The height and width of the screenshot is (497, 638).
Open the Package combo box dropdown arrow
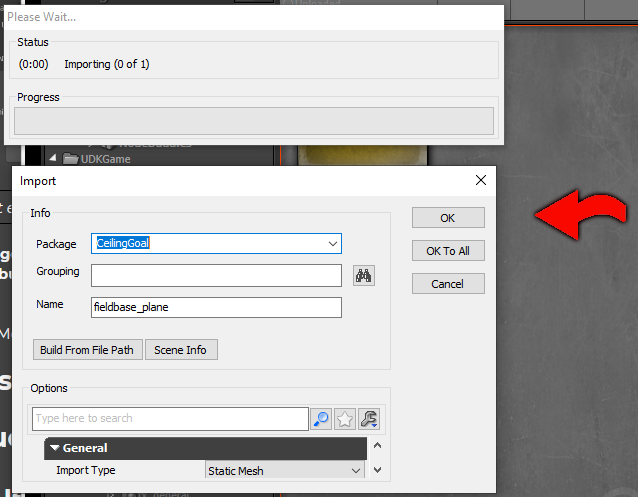tap(332, 243)
